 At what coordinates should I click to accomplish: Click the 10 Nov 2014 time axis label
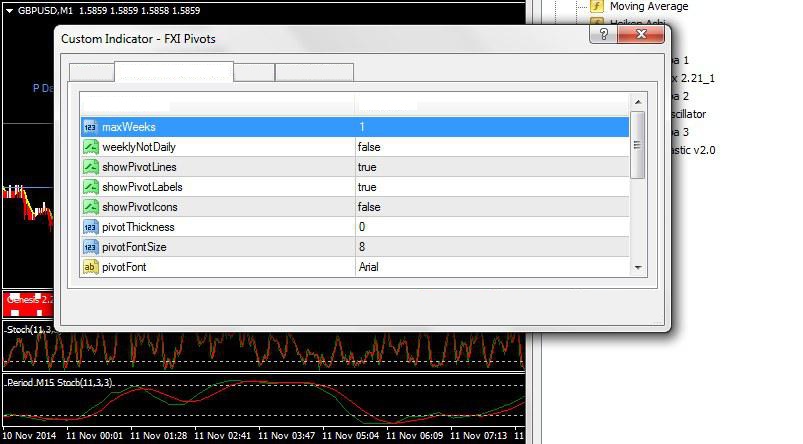pyautogui.click(x=30, y=436)
